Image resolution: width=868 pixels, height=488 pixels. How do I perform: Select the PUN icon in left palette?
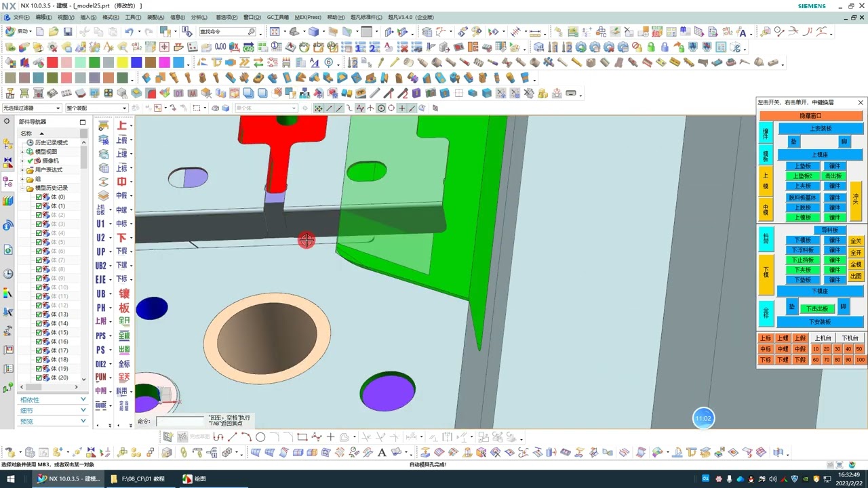pyautogui.click(x=101, y=377)
